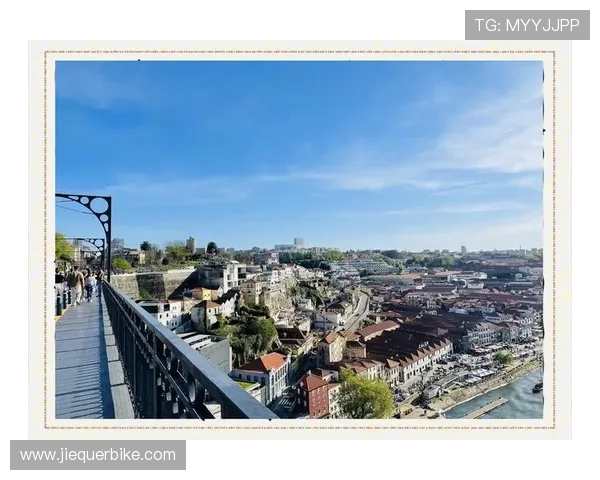Click the boat on the river
Viewport: 600px width, 480px height.
tap(537, 386)
